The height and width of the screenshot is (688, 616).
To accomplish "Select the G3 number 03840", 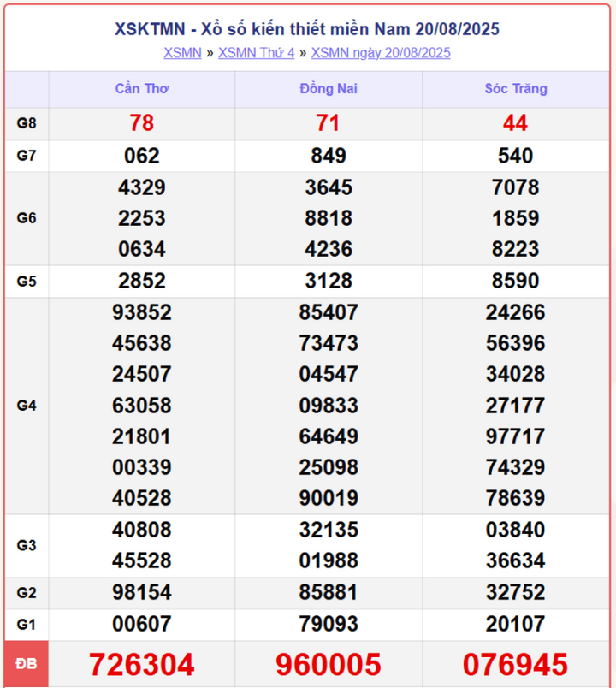I will coord(516,530).
